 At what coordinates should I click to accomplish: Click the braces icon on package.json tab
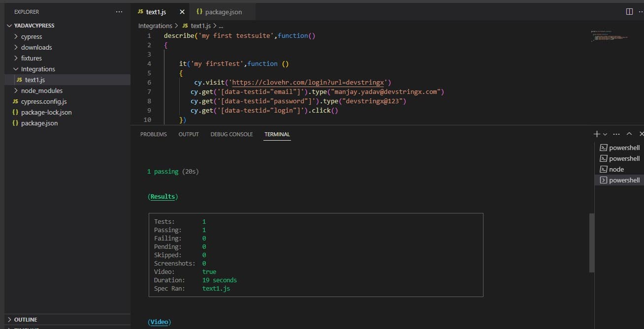tap(199, 12)
